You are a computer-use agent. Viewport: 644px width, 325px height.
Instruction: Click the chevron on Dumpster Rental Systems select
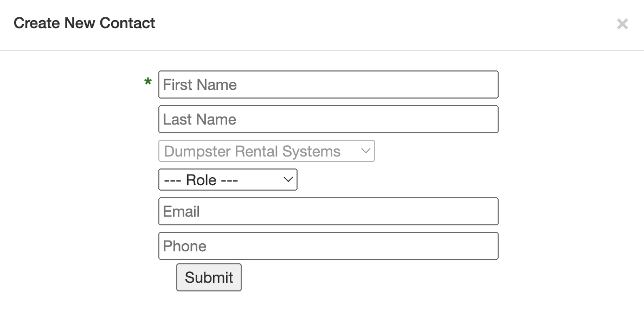click(366, 151)
